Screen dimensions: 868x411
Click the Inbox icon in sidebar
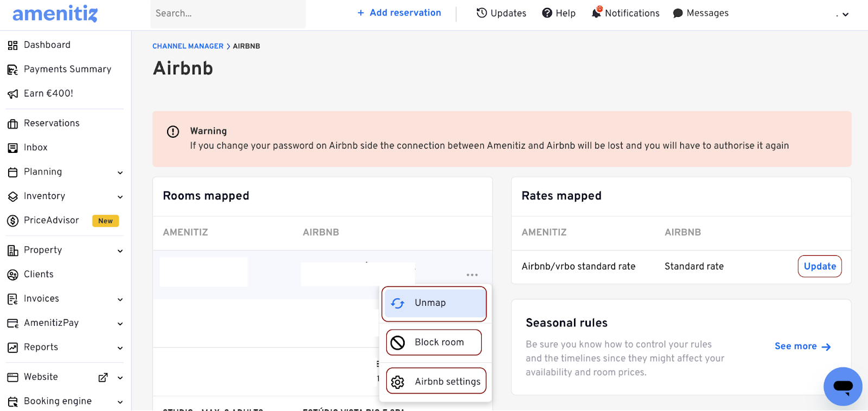(12, 148)
